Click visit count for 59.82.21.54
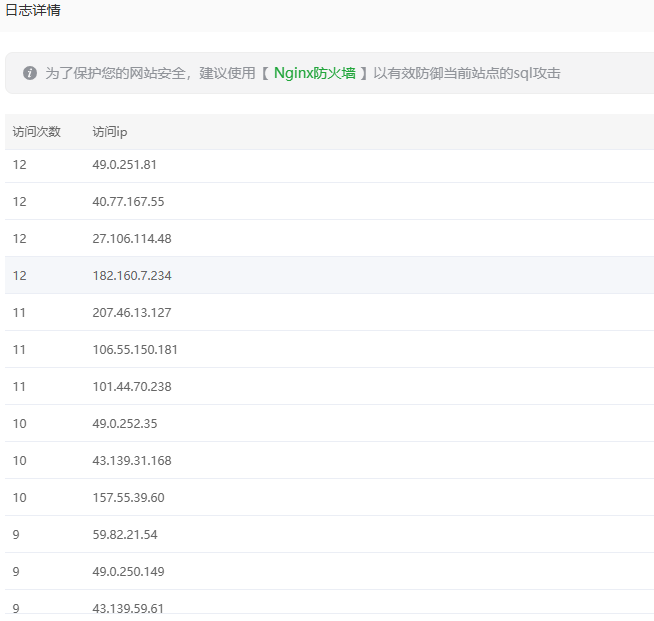 pyautogui.click(x=16, y=535)
